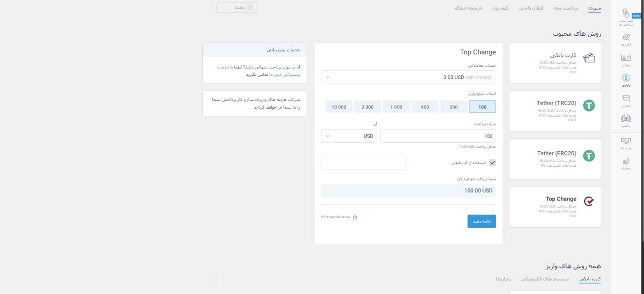
Task: Open the Education graduation cap sidebar icon
Action: tap(625, 99)
